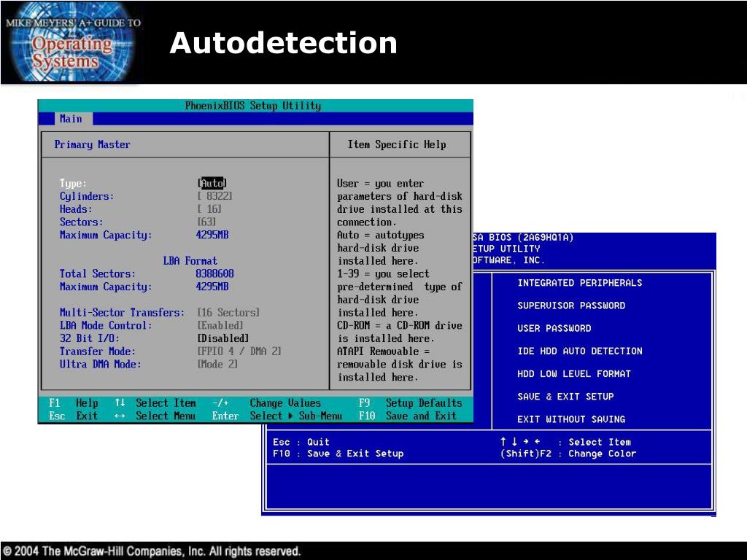Click the Cylinders value 8322
Screen dimensions: 747x560
coord(215,195)
